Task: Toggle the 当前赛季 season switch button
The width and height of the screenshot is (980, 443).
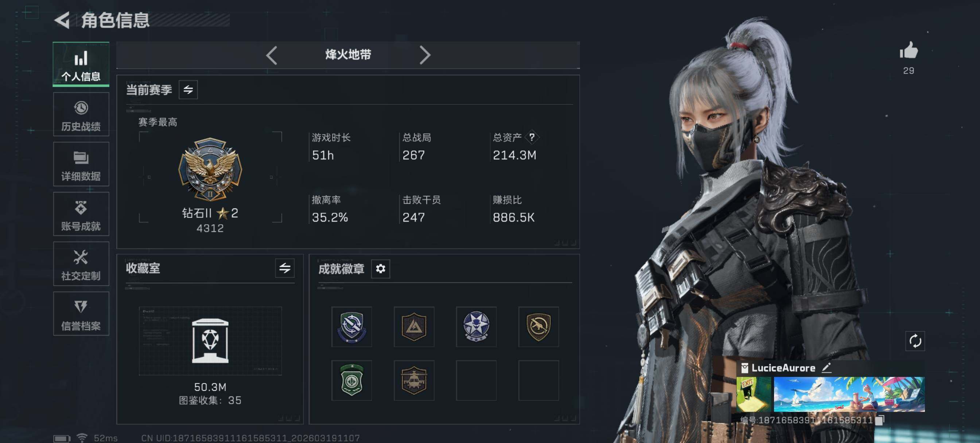Action: pyautogui.click(x=188, y=90)
